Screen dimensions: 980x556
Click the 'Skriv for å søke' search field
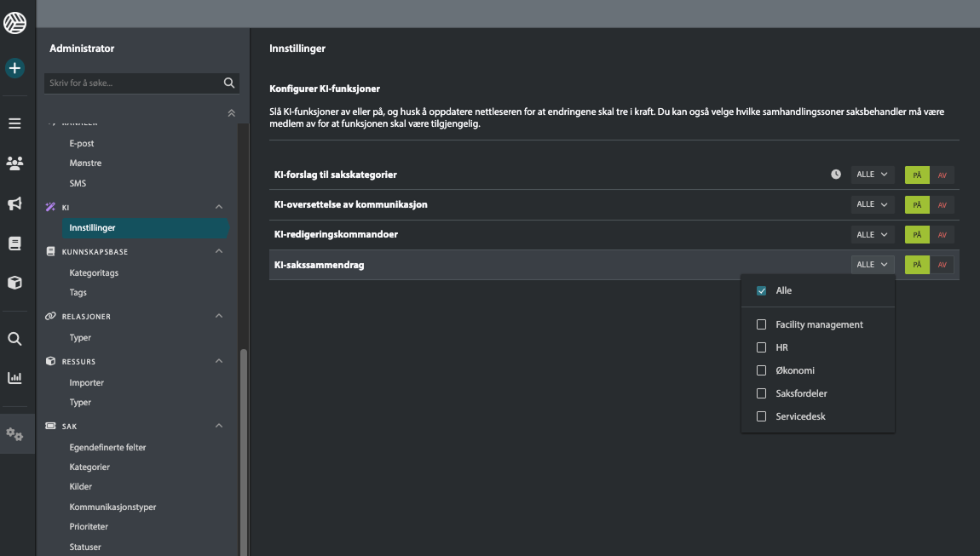tap(132, 83)
